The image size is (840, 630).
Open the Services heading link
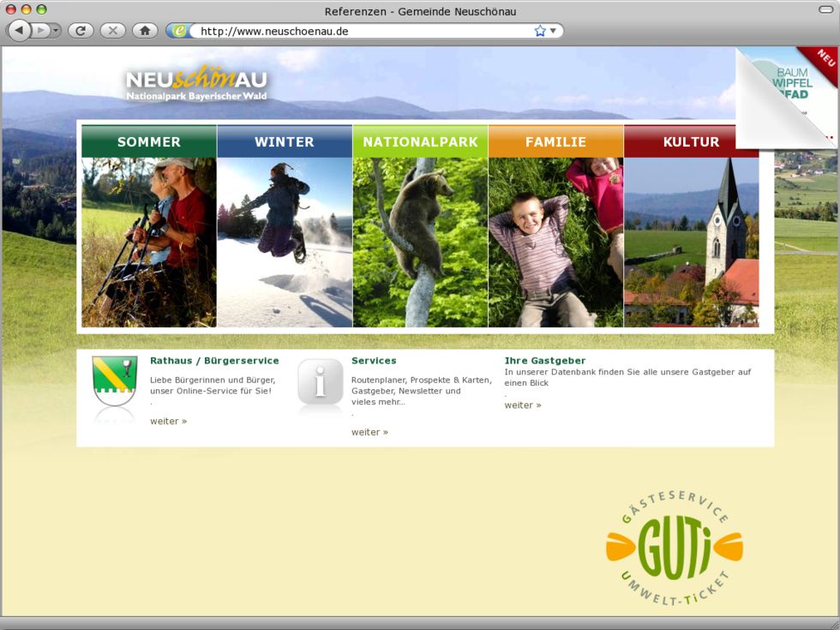(x=374, y=361)
